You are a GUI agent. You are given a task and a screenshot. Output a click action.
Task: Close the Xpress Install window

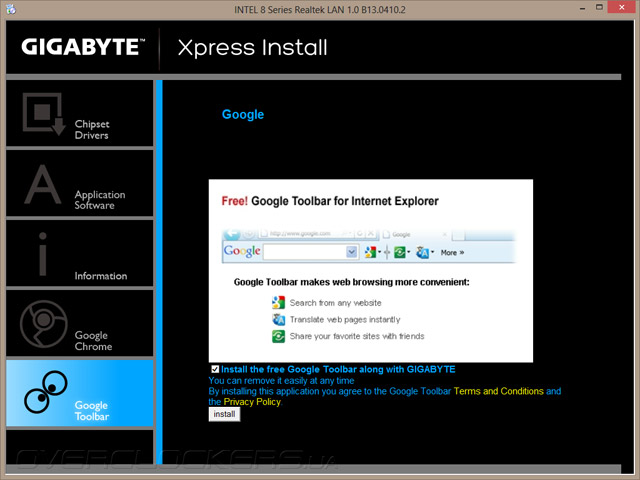[622, 7]
